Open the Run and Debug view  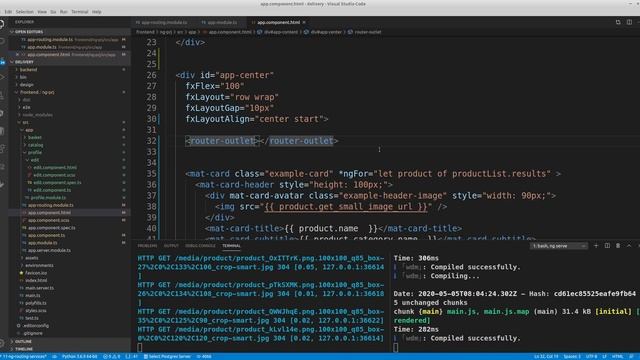pyautogui.click(x=2, y=78)
